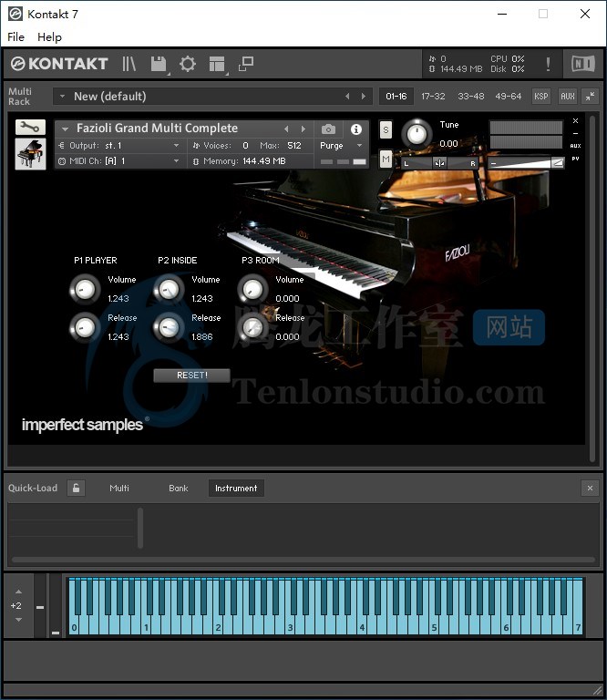Select the Quick-Load Bank tab
This screenshot has height=700, width=607.
(179, 488)
